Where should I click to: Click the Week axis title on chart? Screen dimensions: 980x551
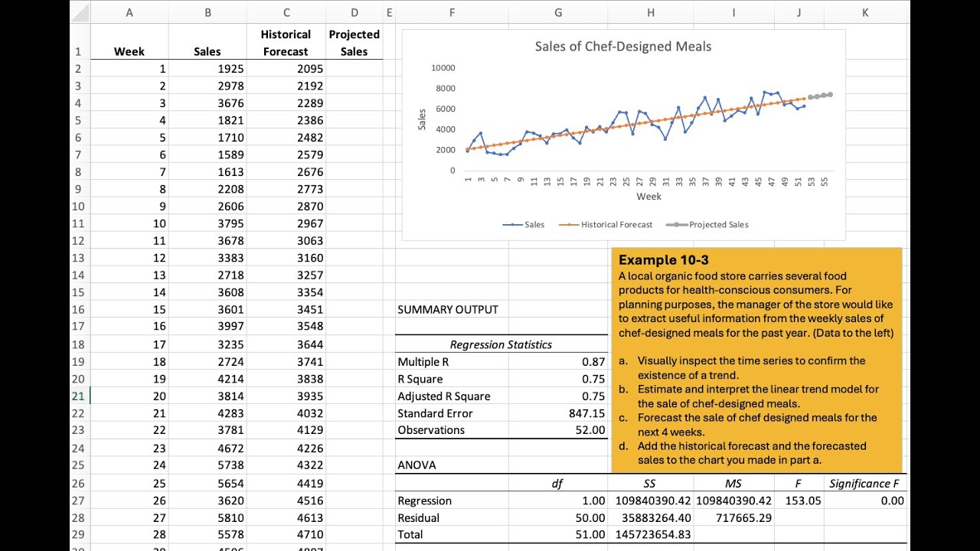[648, 197]
